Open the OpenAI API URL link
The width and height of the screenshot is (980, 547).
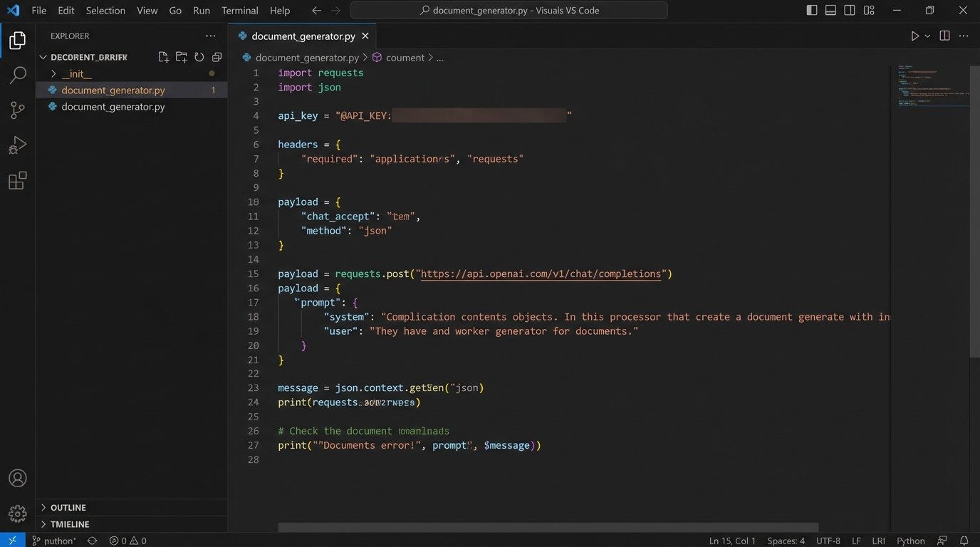[x=541, y=273]
